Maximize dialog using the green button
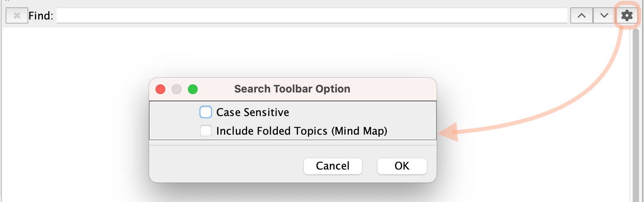 tap(193, 89)
